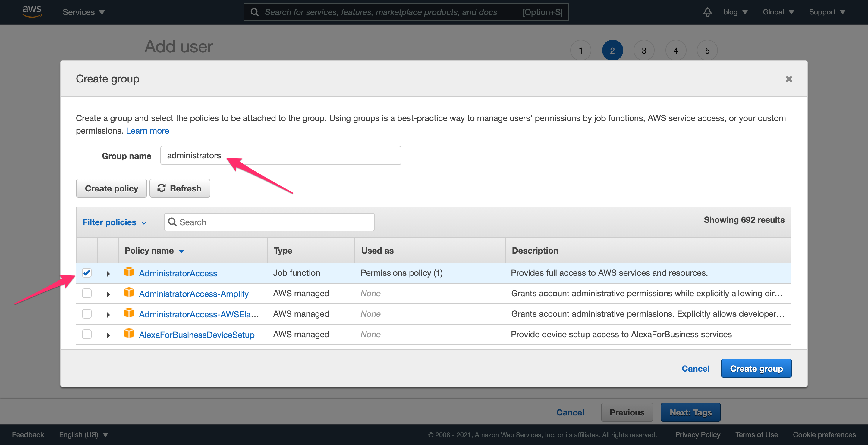
Task: Open the Feedback link in footer
Action: (x=28, y=434)
